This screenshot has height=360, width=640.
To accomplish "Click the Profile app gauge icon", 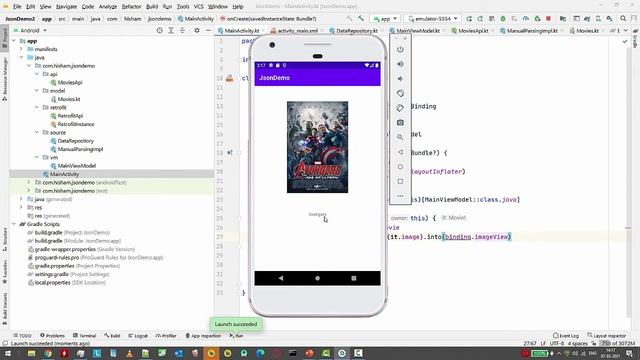I will coord(526,19).
